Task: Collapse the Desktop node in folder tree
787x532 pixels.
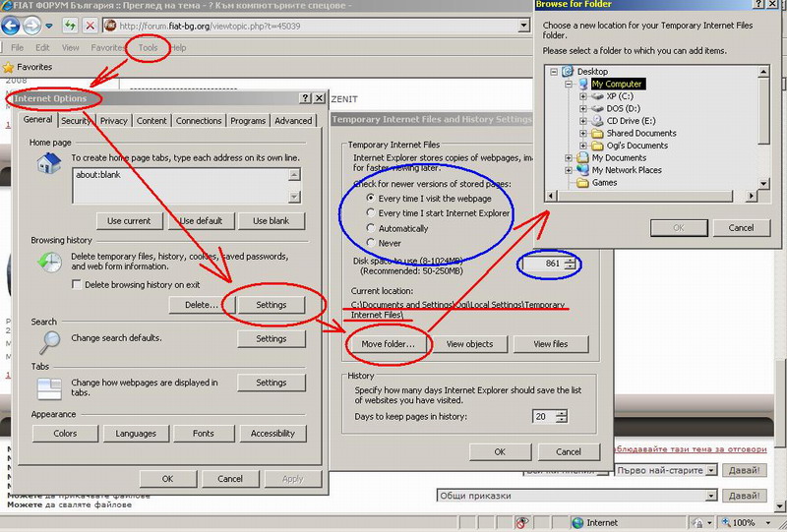Action: (554, 72)
